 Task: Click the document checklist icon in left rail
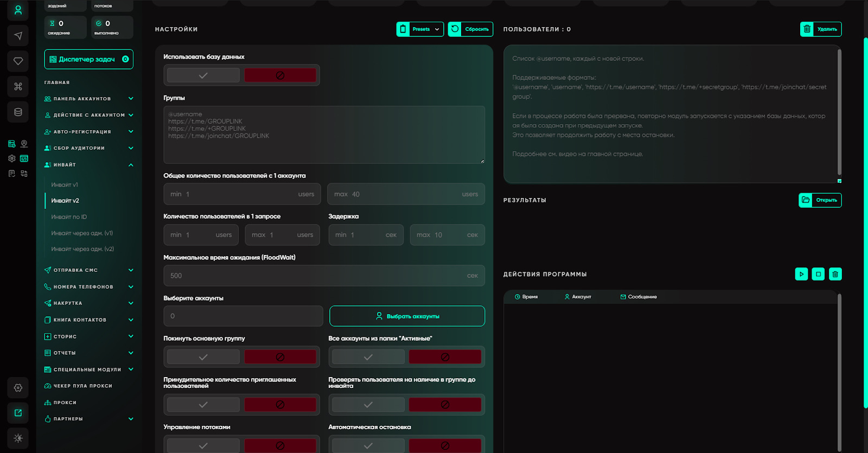tap(12, 174)
